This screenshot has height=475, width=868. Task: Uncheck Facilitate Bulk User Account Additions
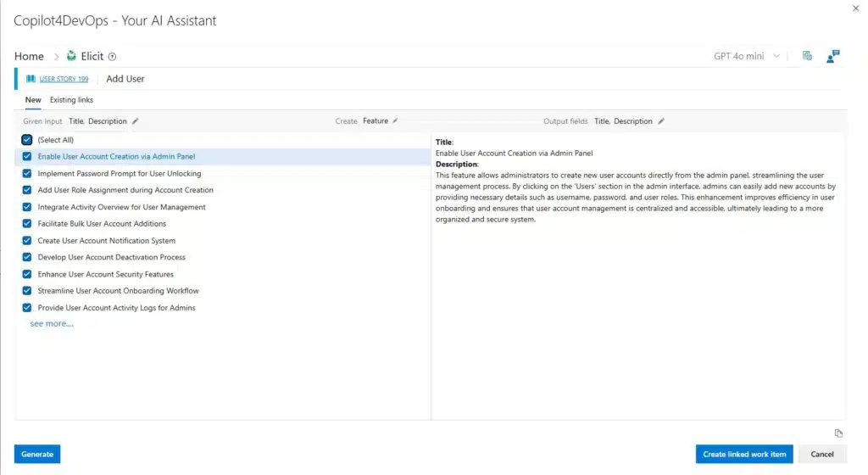(27, 224)
